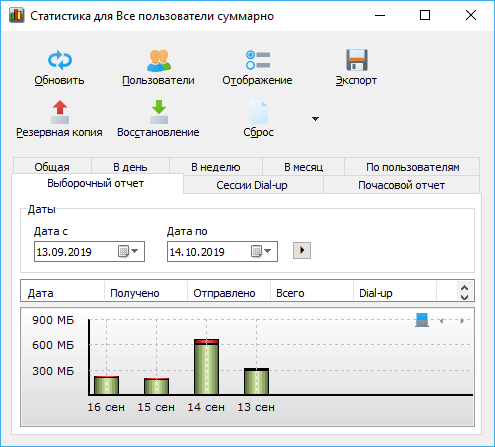Screen dimensions: 495x447
Task: Click the Обновить refresh icon
Action: click(x=60, y=60)
